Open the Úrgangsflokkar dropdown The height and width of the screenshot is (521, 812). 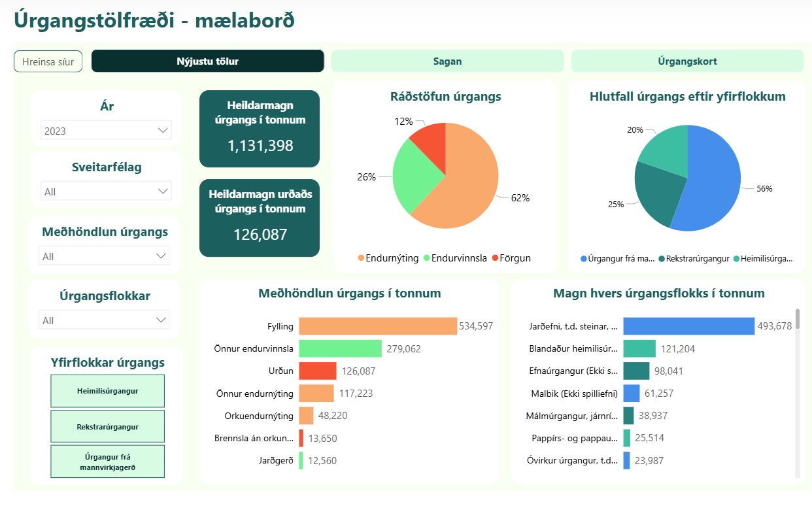(105, 320)
